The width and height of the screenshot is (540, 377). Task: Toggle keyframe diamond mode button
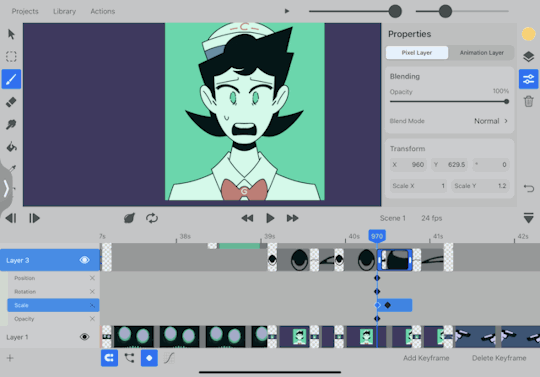click(x=149, y=358)
